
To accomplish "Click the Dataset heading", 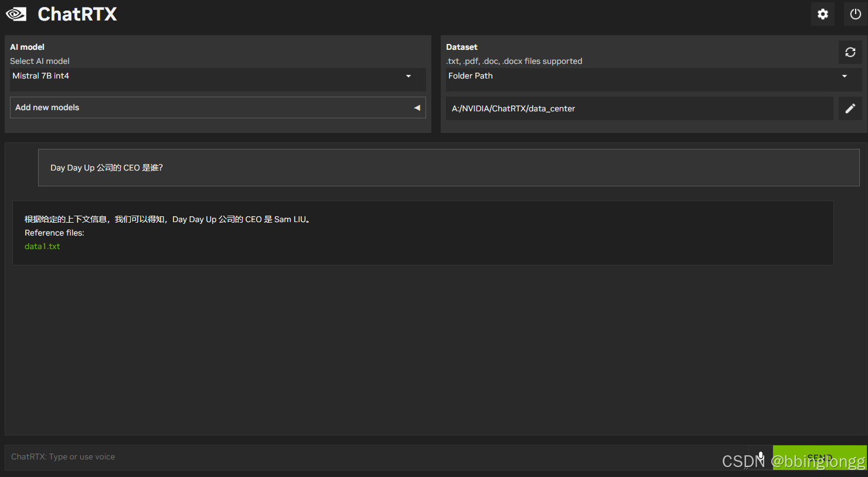I will tap(462, 47).
